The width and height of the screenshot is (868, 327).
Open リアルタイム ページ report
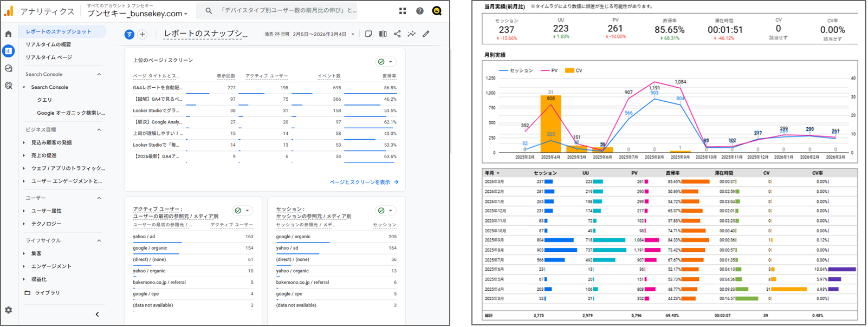[49, 57]
